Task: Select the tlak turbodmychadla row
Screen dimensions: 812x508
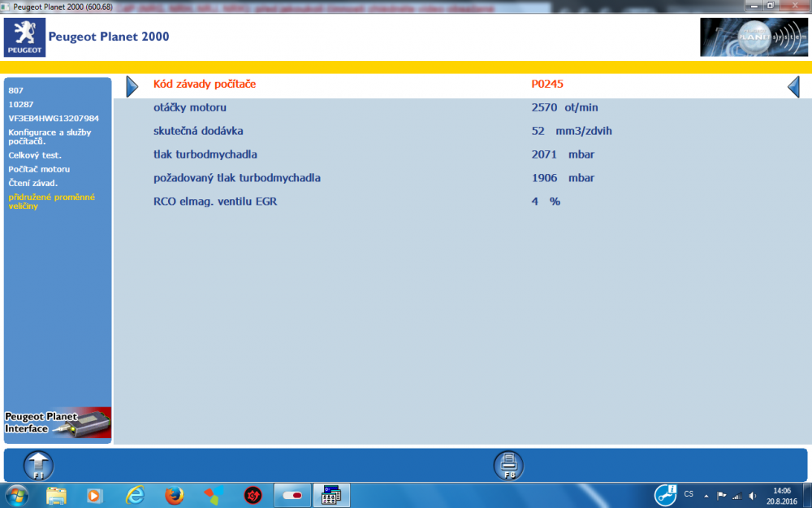Action: coord(463,154)
